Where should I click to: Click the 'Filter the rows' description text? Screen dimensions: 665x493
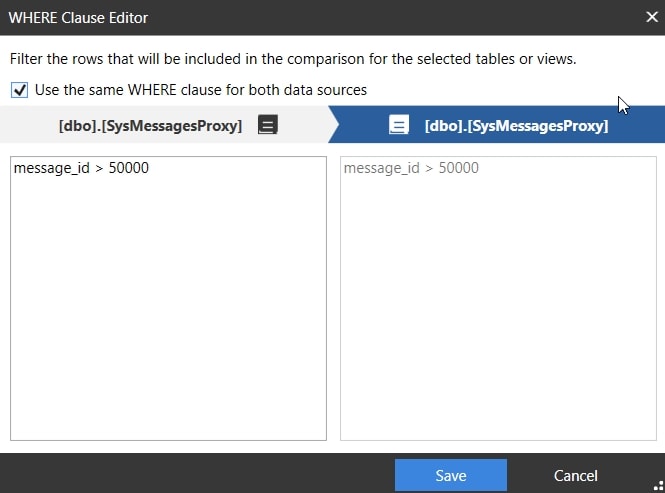click(x=293, y=59)
